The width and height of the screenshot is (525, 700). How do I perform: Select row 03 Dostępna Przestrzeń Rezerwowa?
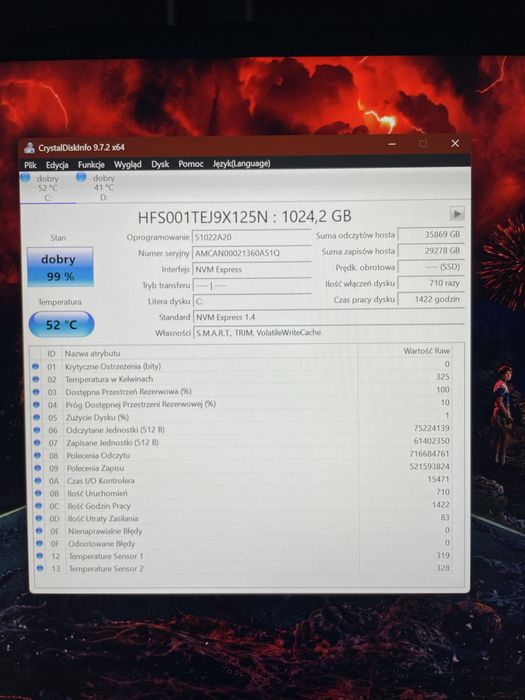(x=242, y=392)
